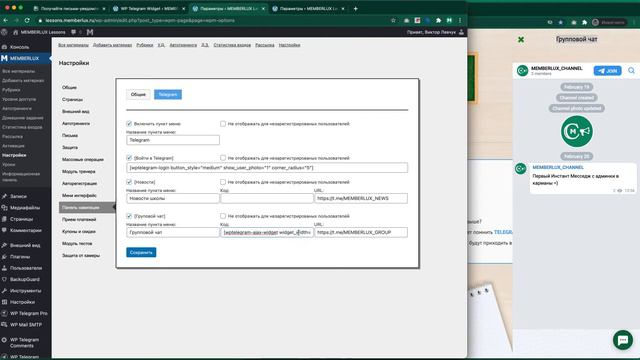Click the Внешний вид brush icon in dark sidebar
640x360 pixels.
(x=4, y=245)
